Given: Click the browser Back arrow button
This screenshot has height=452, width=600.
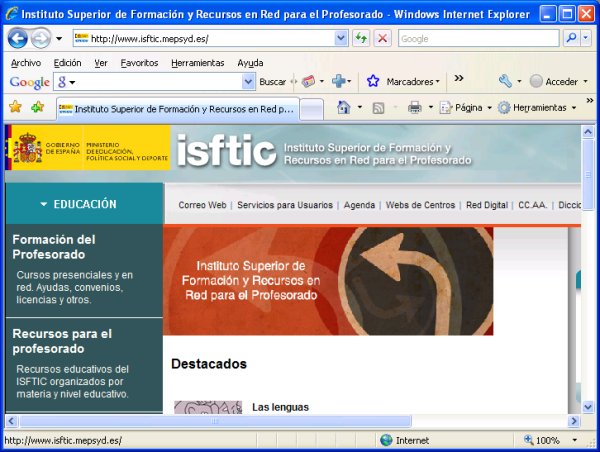Looking at the screenshot, I should [18, 38].
